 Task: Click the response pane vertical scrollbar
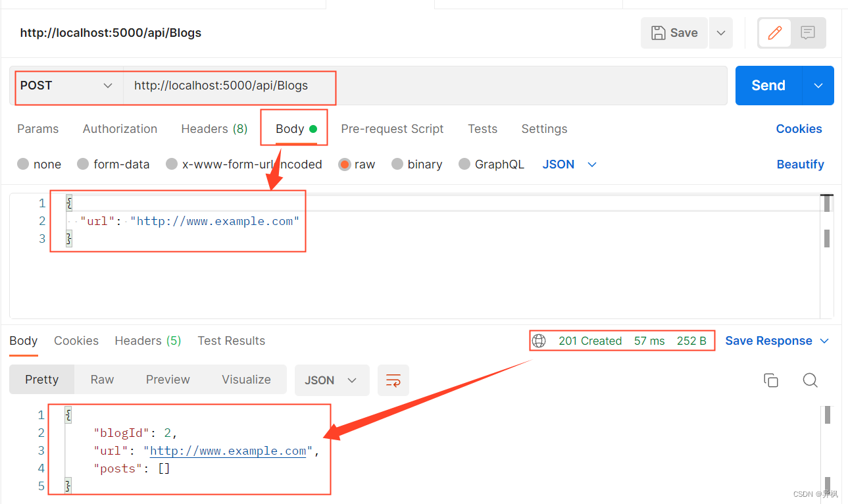827,451
